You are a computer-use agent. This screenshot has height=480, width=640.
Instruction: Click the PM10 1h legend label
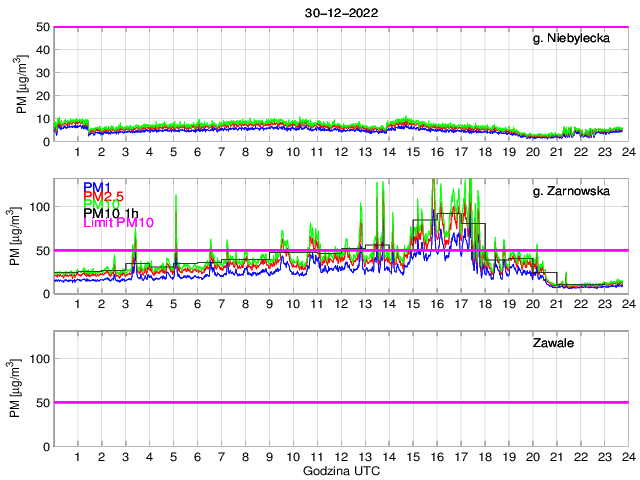pos(112,213)
